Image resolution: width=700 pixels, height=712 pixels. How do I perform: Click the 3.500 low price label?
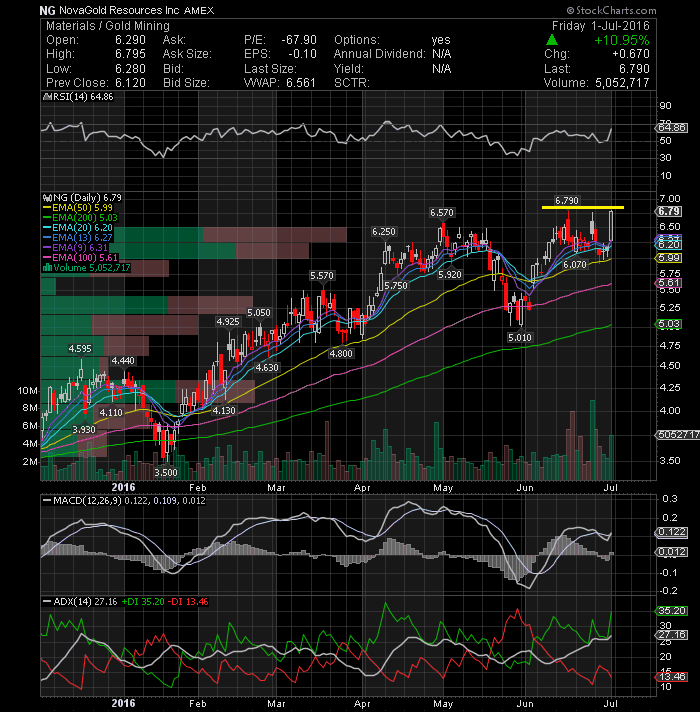coord(166,472)
